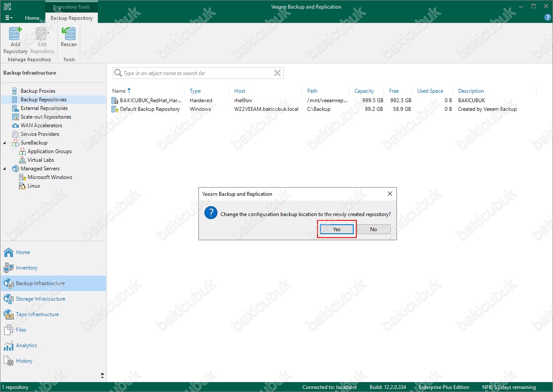Sort the list by Path column
This screenshot has width=553, height=392.
tap(312, 91)
